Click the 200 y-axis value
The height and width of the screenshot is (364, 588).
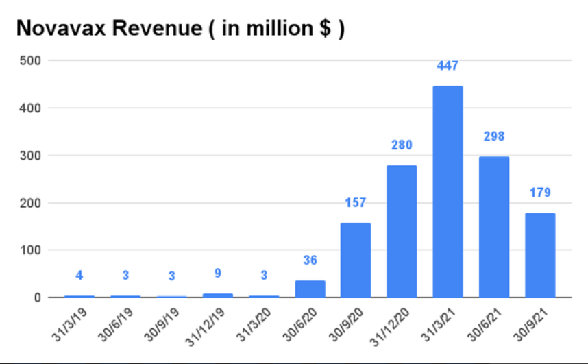point(30,203)
